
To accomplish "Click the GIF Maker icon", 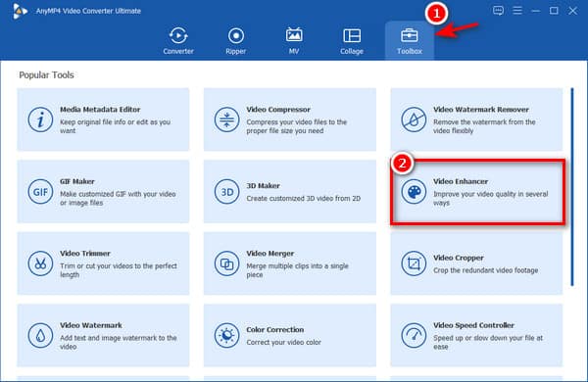I will point(40,192).
